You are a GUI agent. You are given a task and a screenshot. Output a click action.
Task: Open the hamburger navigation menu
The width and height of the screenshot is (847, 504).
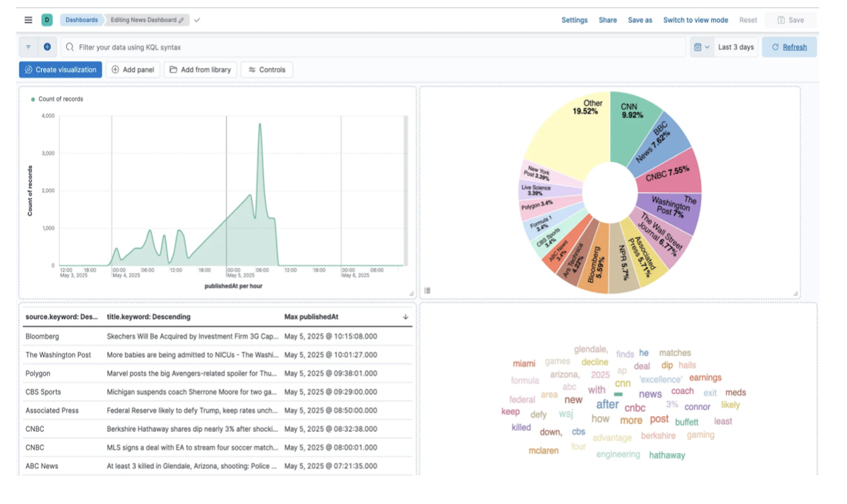pyautogui.click(x=28, y=20)
